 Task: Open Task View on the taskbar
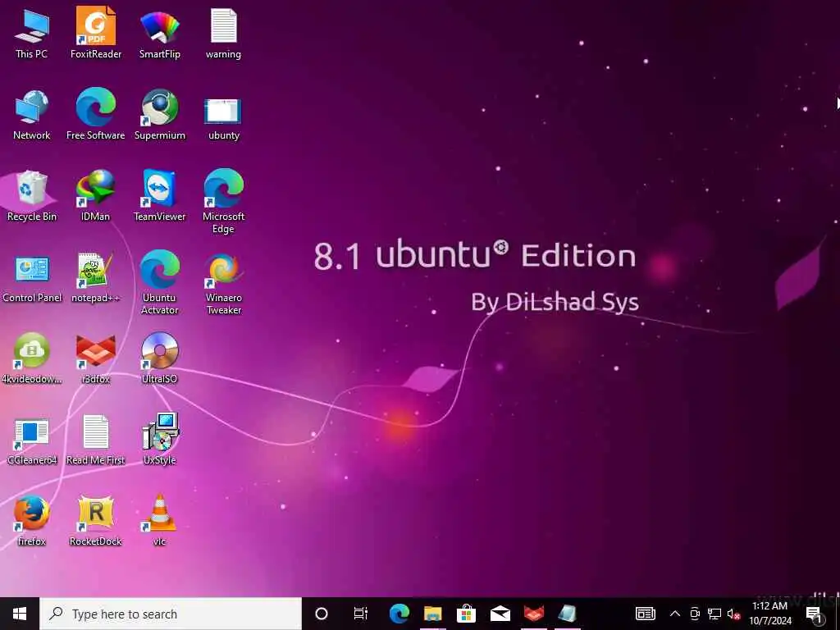click(361, 614)
